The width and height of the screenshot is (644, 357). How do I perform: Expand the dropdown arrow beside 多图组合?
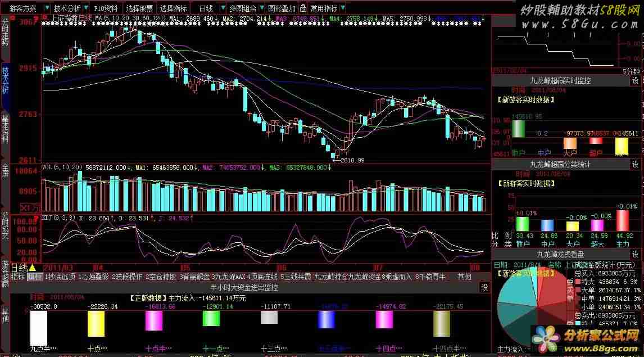point(262,8)
